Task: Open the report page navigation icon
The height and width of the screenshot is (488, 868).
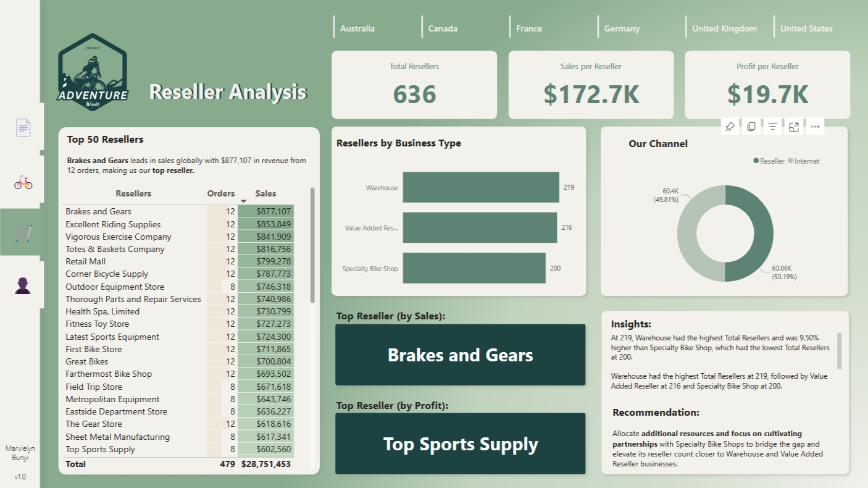Action: coord(23,127)
